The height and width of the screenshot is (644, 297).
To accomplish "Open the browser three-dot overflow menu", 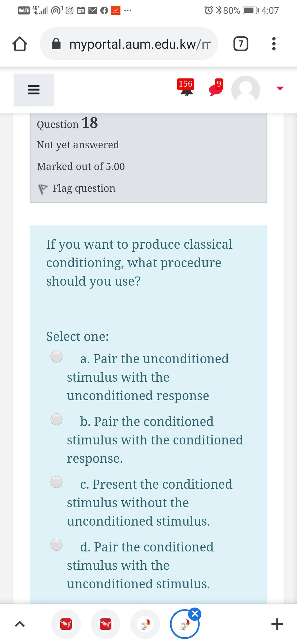I will pos(274,44).
